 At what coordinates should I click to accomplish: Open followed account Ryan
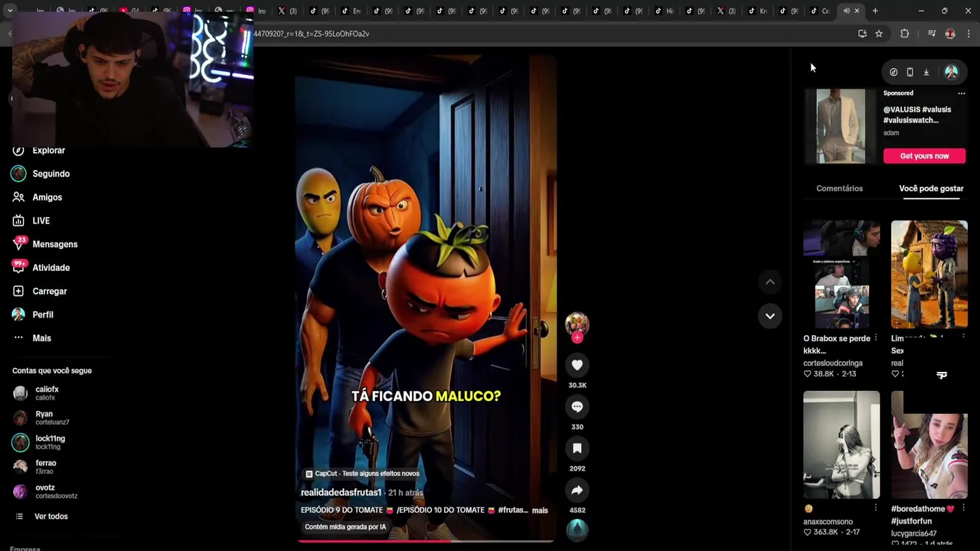pos(41,418)
